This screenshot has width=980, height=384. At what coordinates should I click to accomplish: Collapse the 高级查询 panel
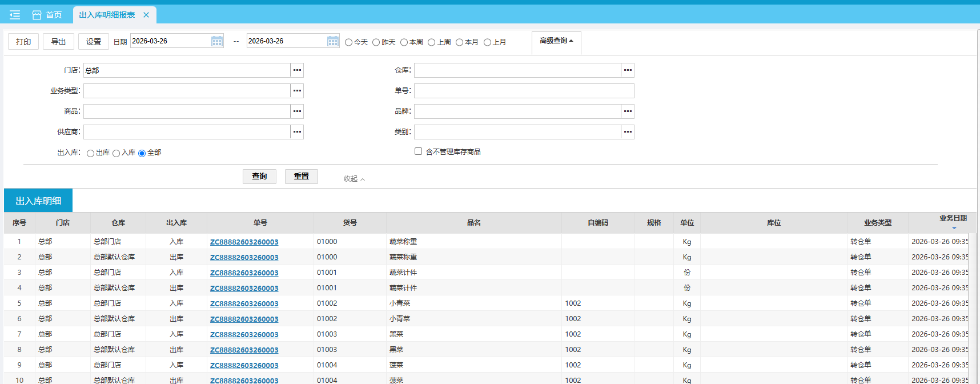[556, 41]
